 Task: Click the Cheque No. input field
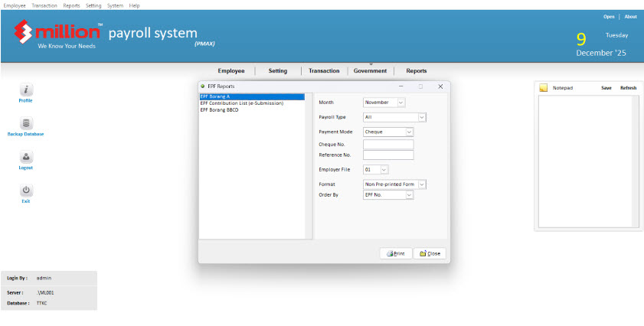(x=388, y=145)
